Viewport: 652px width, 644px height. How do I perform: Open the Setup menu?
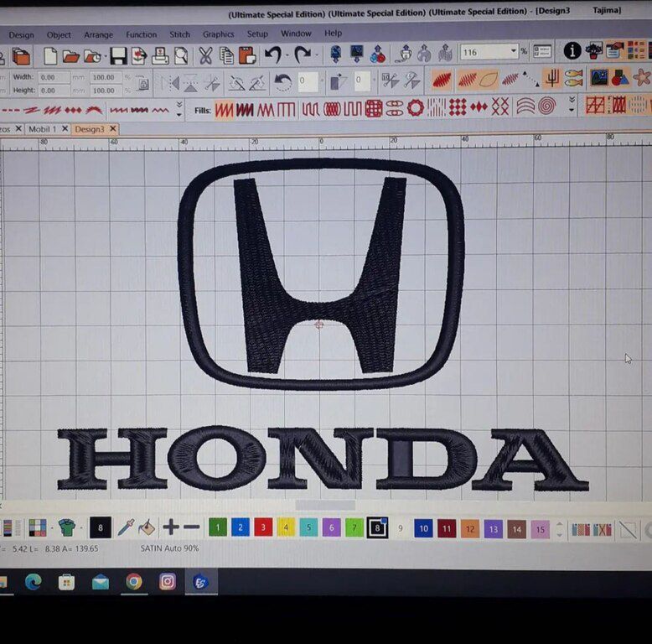pos(257,34)
